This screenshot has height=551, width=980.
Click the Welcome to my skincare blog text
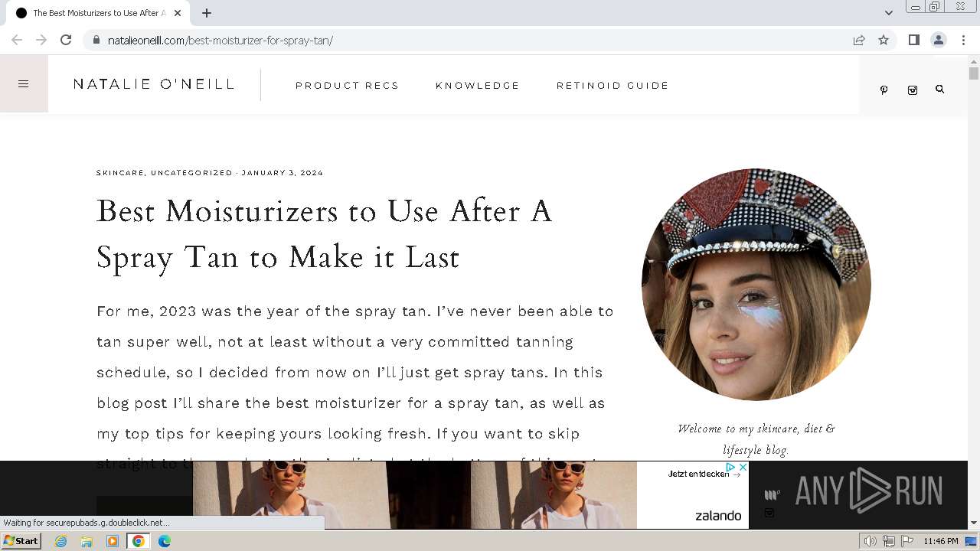[756, 439]
